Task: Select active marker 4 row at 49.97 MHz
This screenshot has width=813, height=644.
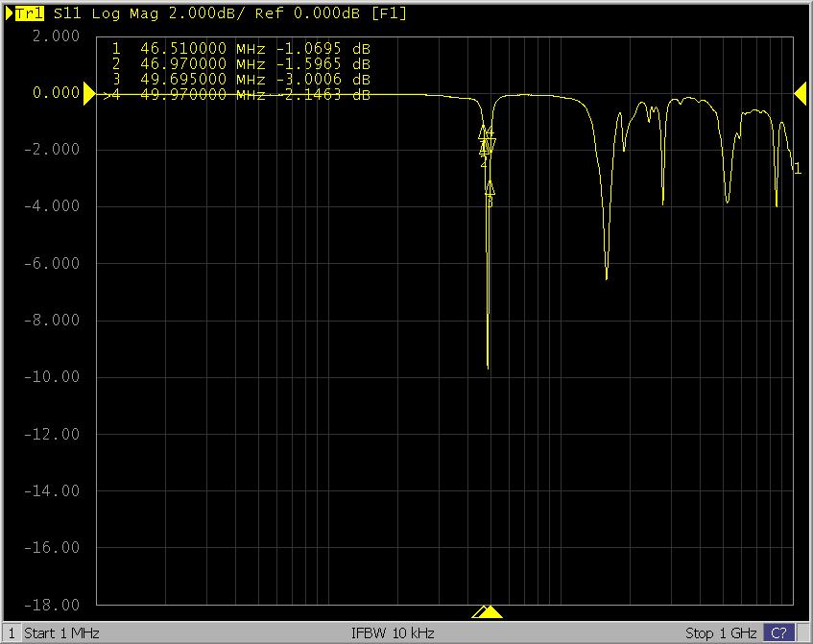Action: [240, 95]
